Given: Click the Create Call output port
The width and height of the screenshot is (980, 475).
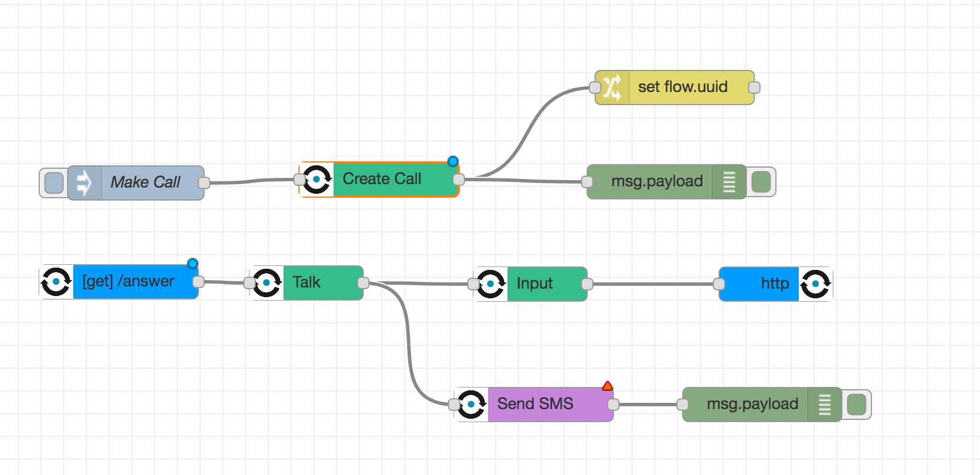Looking at the screenshot, I should 459,180.
